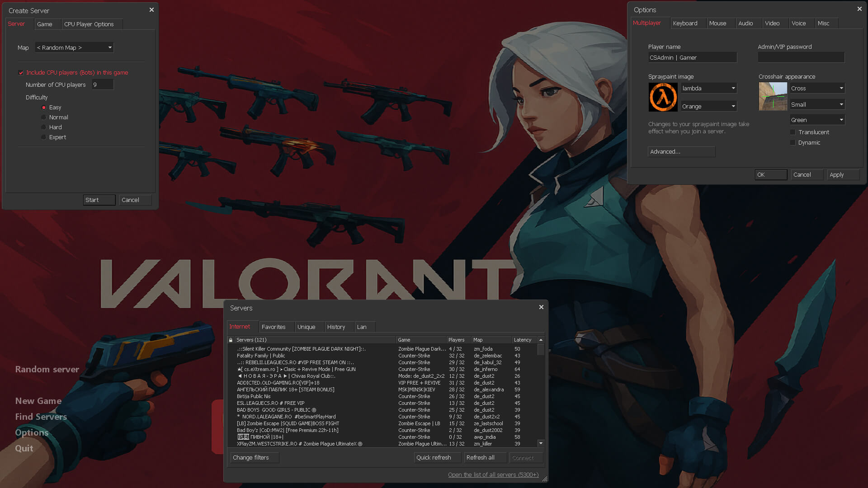
Task: Uncheck Include CPU players (Bots) checkbox
Action: 21,73
